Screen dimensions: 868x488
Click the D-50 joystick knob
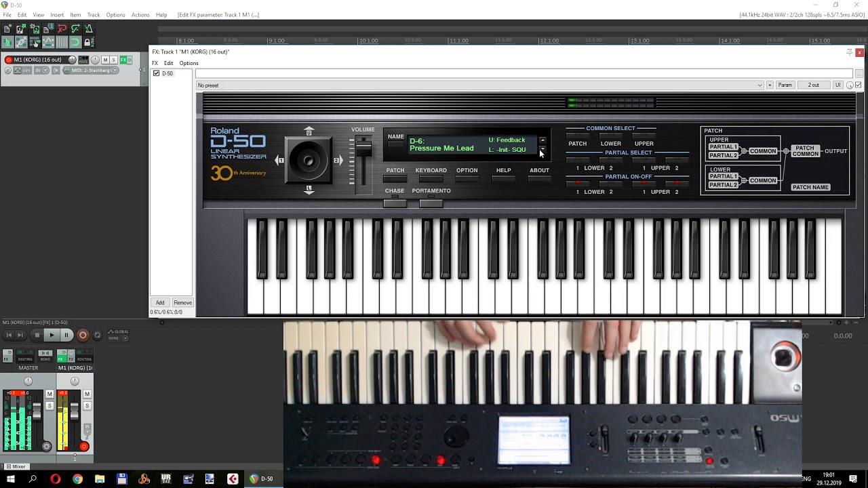pos(309,161)
